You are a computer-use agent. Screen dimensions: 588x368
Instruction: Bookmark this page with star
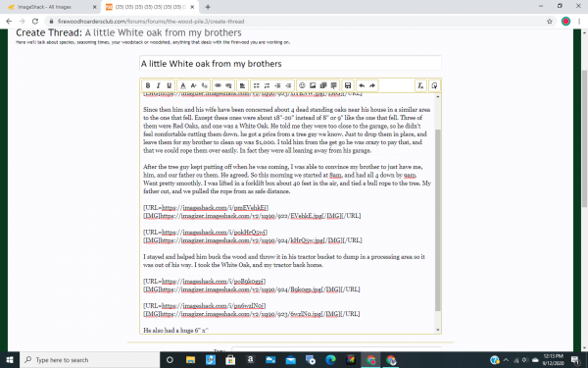click(550, 22)
